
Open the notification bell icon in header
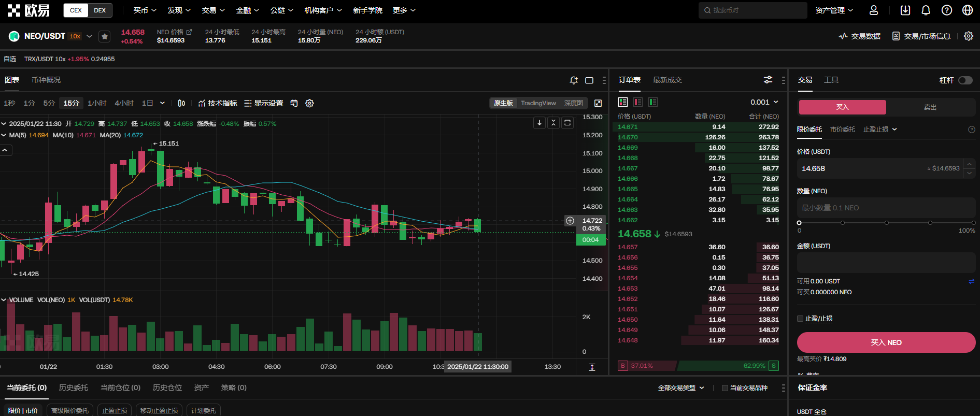click(926, 10)
